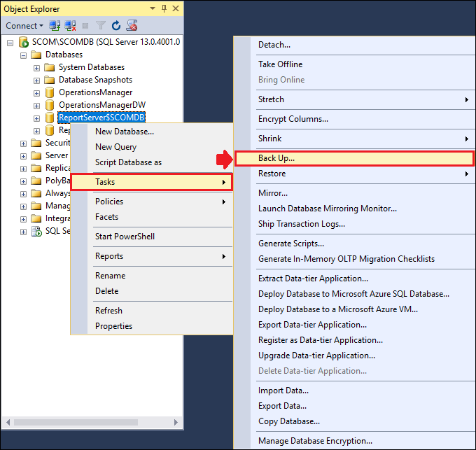The height and width of the screenshot is (450, 476).
Task: Choose Extract Data-tier Application...
Action: tap(354, 279)
